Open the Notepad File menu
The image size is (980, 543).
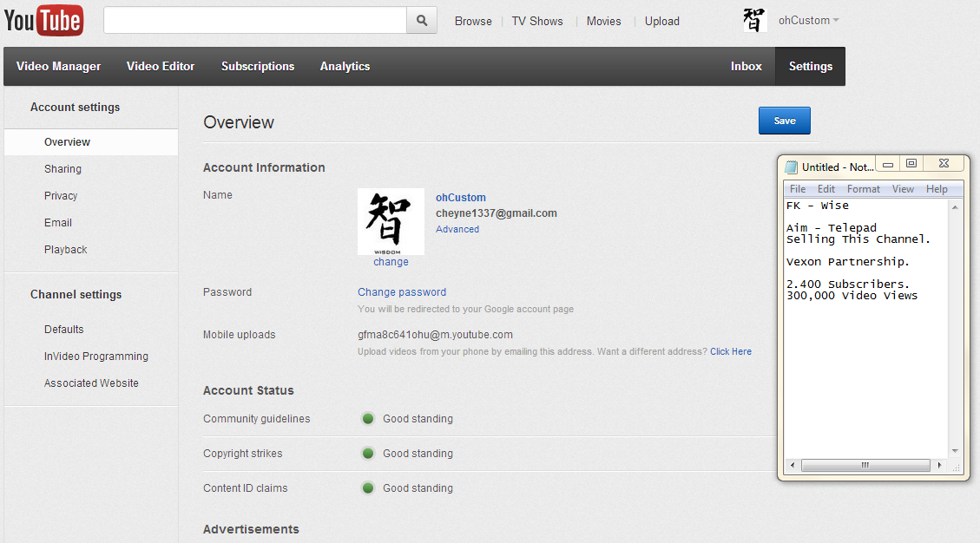(x=798, y=189)
